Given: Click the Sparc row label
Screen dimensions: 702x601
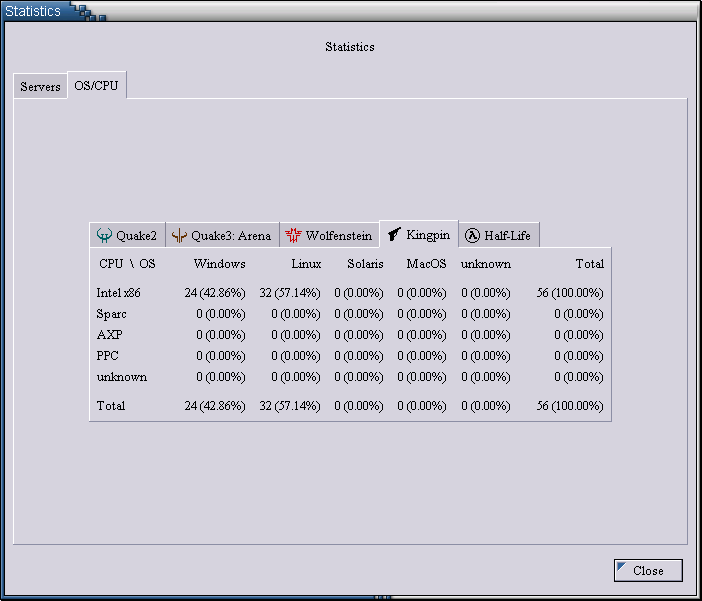Looking at the screenshot, I should coord(111,314).
